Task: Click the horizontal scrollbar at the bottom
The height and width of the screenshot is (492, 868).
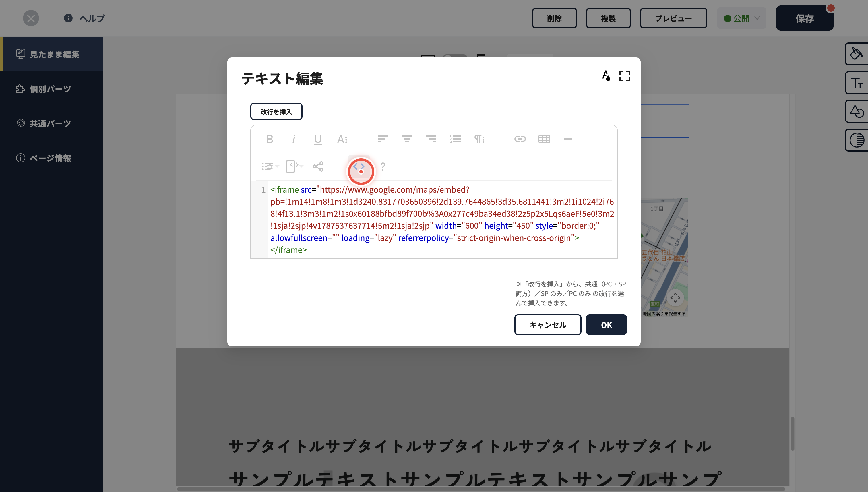Action: pos(480,489)
